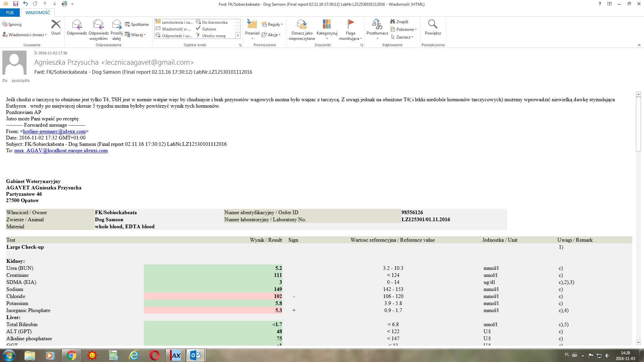This screenshot has width=644, height=362.
Task: Open the Flaga monitująca dropdown
Action: (x=361, y=39)
